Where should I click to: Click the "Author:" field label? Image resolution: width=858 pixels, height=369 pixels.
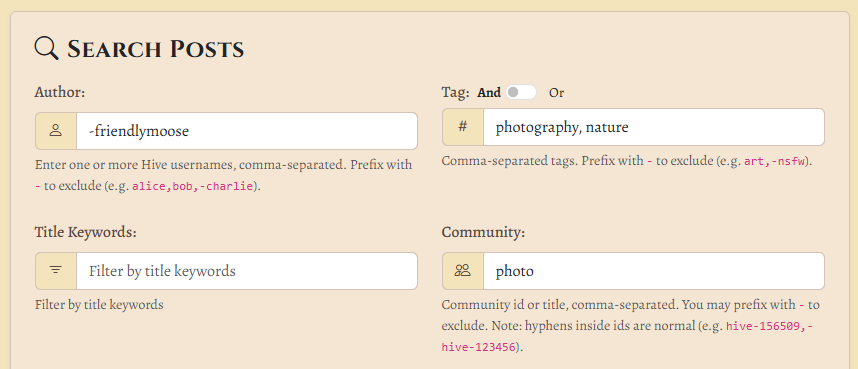point(60,92)
